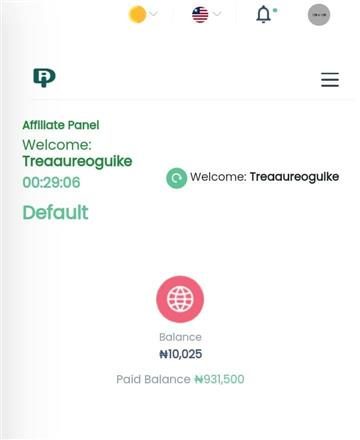Click the Balance label
Image resolution: width=360 pixels, height=440 pixels.
(x=180, y=337)
